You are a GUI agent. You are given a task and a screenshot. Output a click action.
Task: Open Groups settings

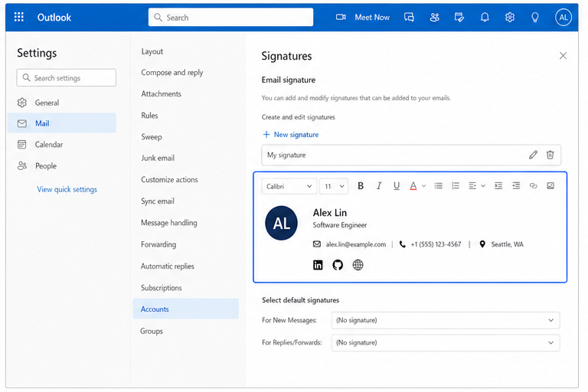click(152, 331)
